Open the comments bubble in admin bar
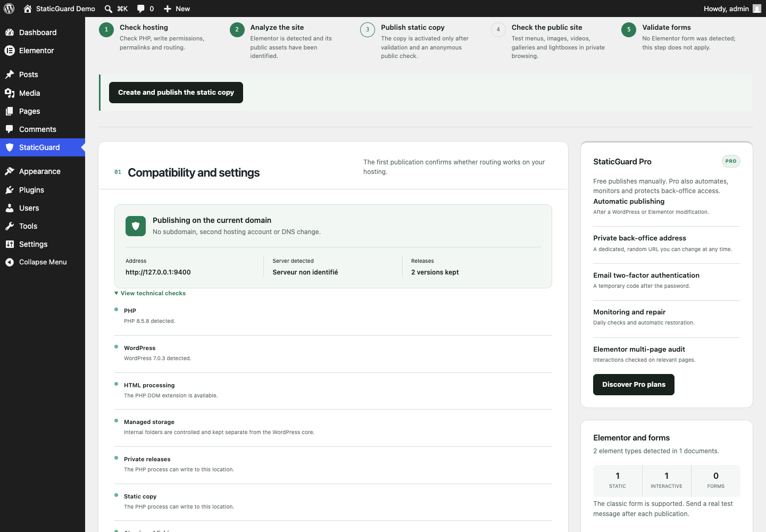The image size is (766, 532). (140, 9)
